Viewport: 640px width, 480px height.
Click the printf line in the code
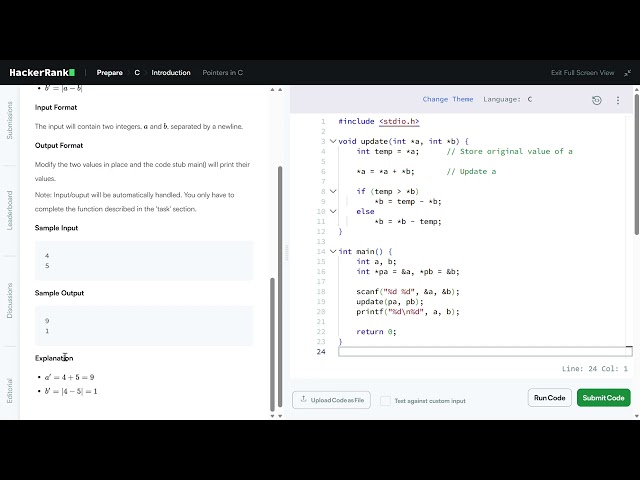(x=408, y=312)
